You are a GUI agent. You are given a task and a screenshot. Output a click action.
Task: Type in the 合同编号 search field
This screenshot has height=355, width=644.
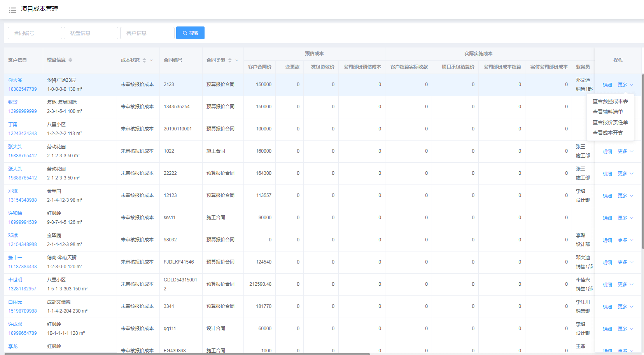pyautogui.click(x=35, y=33)
